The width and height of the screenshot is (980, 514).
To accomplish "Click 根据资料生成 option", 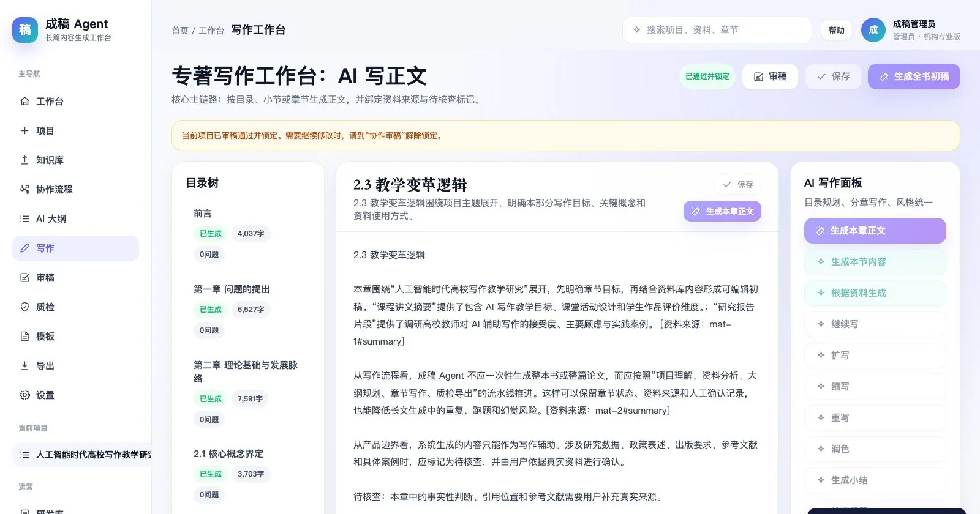I will [x=875, y=293].
